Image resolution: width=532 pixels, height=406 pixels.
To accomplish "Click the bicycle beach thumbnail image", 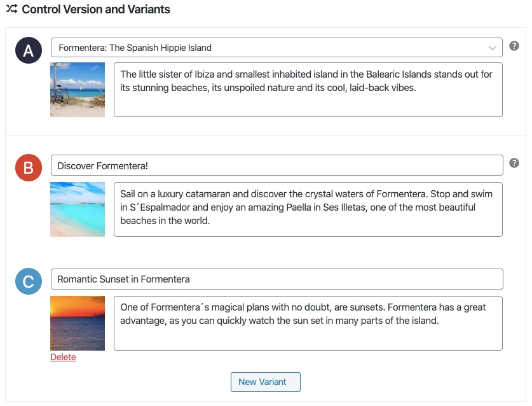I will [78, 90].
